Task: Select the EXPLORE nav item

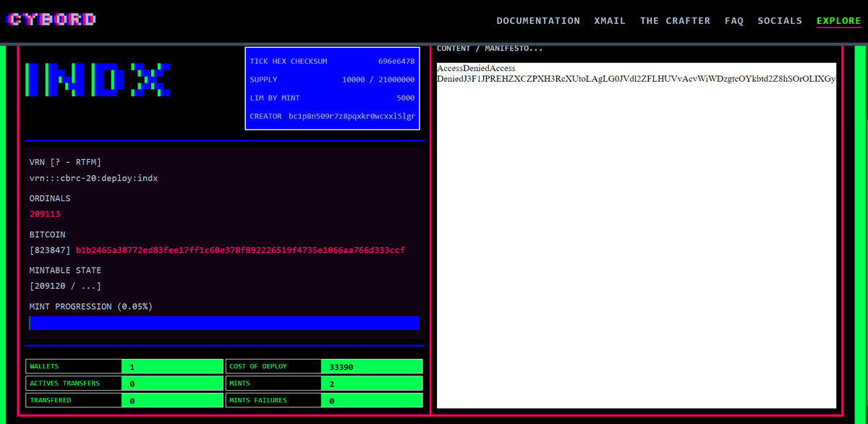Action: pos(839,21)
